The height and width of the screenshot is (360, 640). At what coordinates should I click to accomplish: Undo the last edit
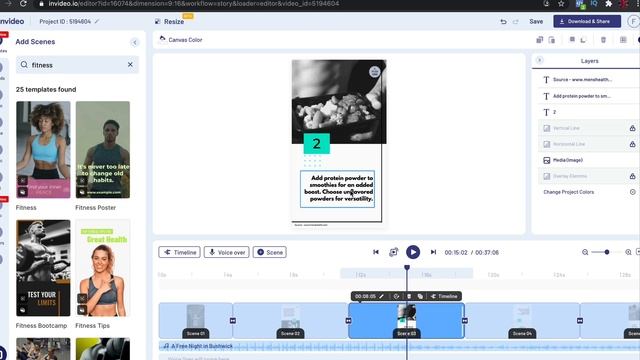(503, 22)
